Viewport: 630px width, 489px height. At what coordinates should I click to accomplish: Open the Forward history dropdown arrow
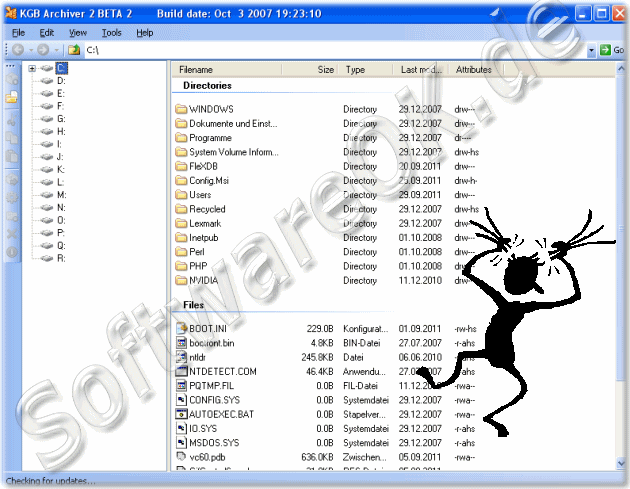tap(56, 50)
